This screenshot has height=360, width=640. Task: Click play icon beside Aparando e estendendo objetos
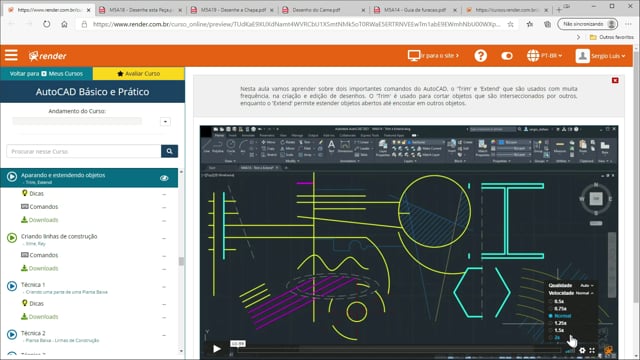12,177
